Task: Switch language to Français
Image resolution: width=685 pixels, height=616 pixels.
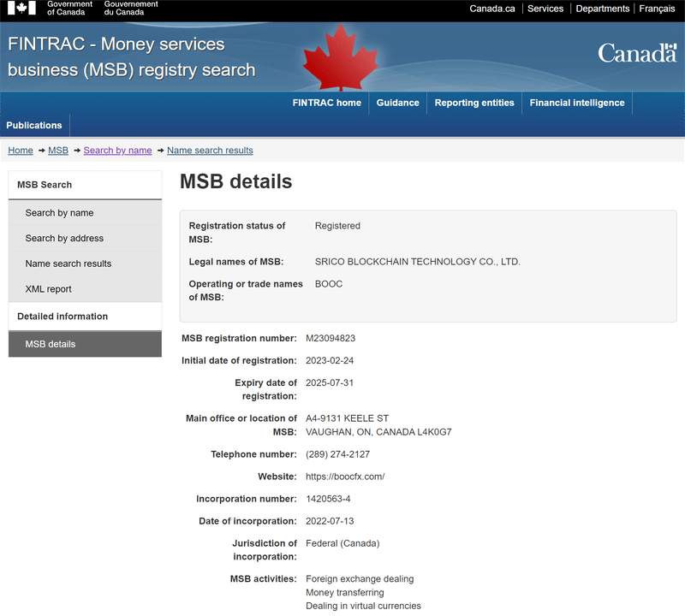Action: click(657, 9)
